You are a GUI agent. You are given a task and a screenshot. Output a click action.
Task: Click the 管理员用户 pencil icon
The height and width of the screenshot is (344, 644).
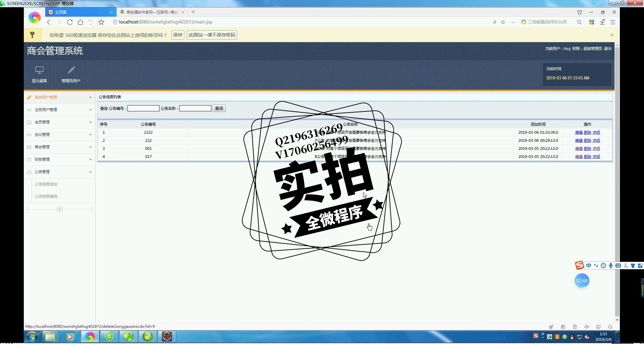coord(71,70)
